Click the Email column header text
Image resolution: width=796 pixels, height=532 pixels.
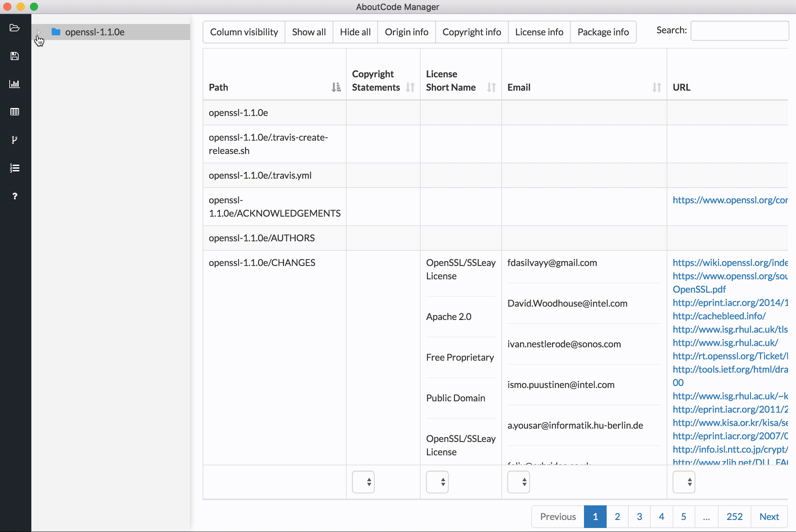[x=519, y=87]
